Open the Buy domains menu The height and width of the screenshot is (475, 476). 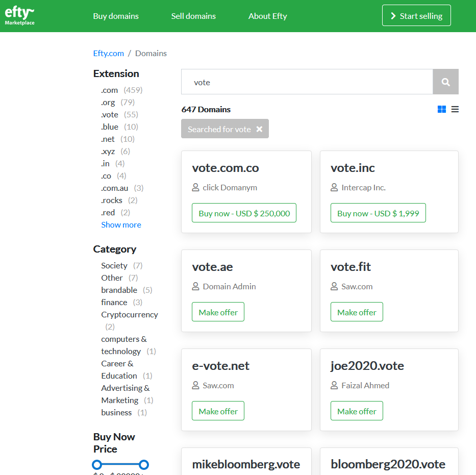pyautogui.click(x=116, y=16)
